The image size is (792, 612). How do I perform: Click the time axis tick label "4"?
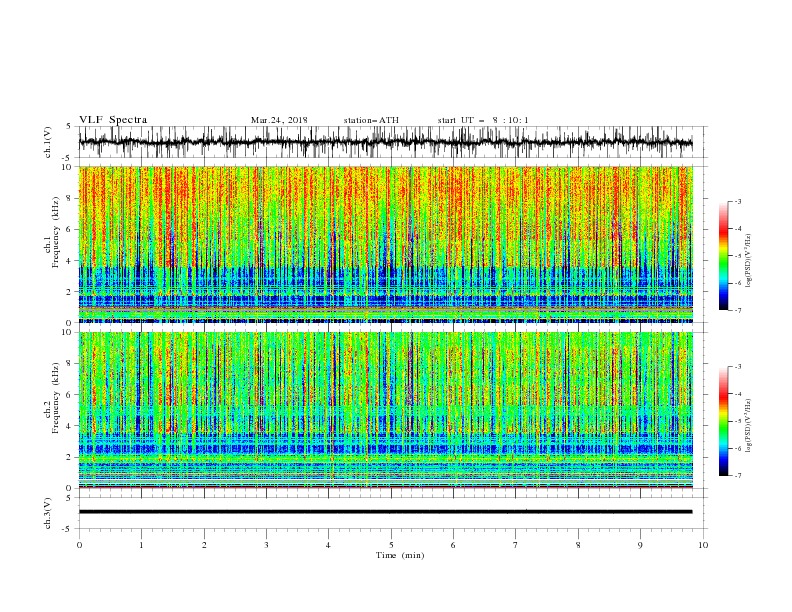coord(328,545)
